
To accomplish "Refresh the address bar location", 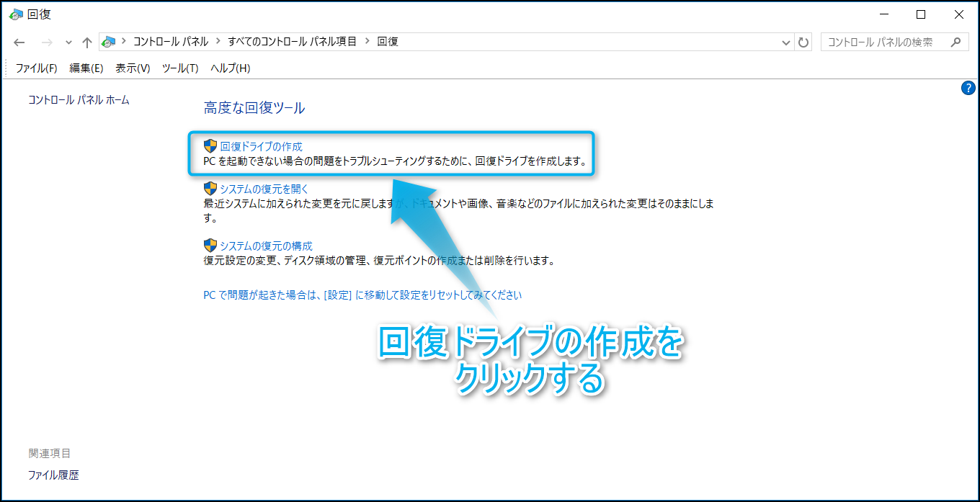I will 803,42.
